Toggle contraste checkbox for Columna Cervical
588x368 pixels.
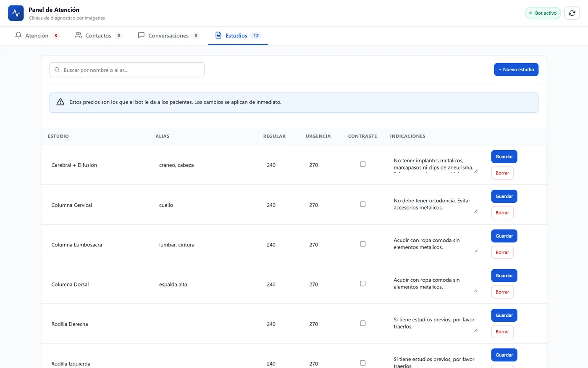363,204
